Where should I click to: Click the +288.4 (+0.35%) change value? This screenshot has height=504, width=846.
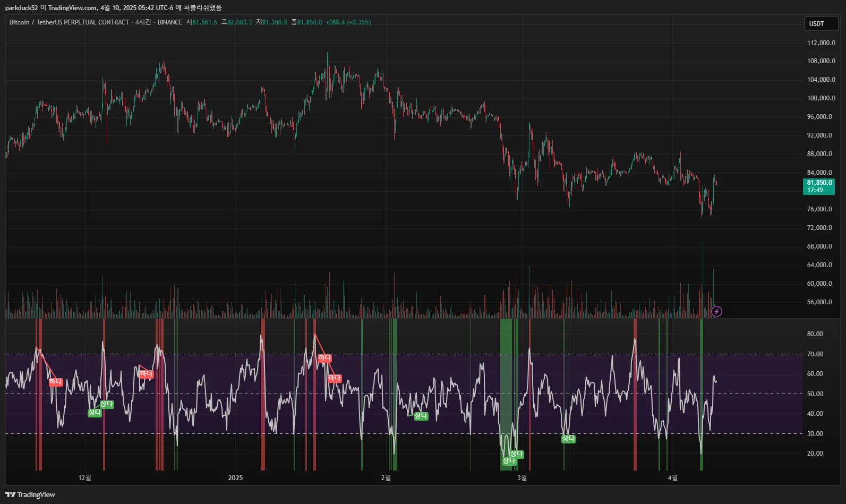(x=348, y=22)
